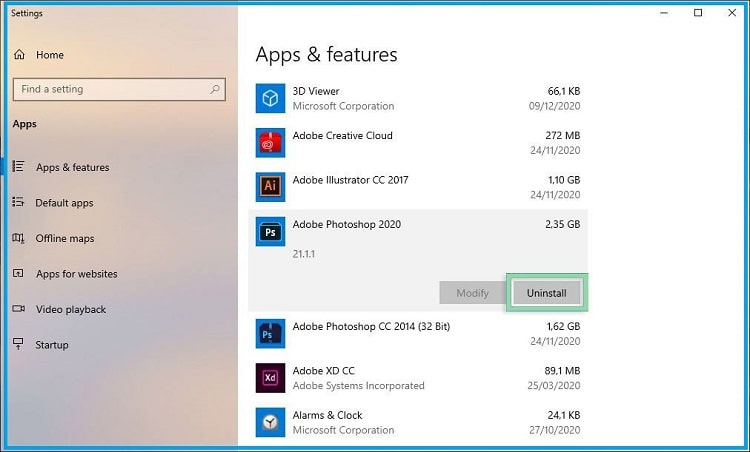Click the version number 21.1.1

(304, 254)
